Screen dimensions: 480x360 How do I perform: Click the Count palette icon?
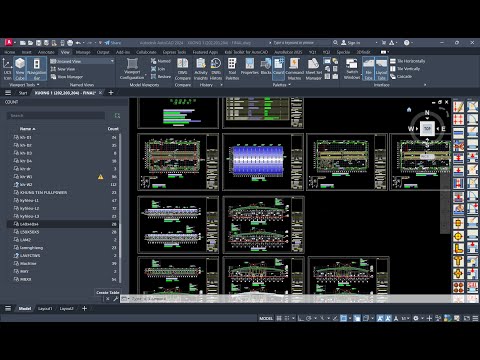click(x=278, y=69)
